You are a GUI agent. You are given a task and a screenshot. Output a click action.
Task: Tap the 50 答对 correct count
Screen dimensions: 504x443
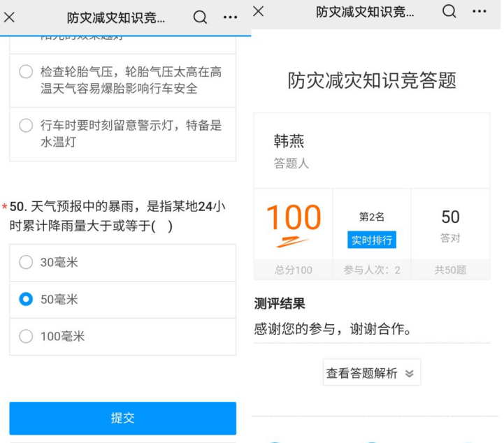[x=450, y=225]
